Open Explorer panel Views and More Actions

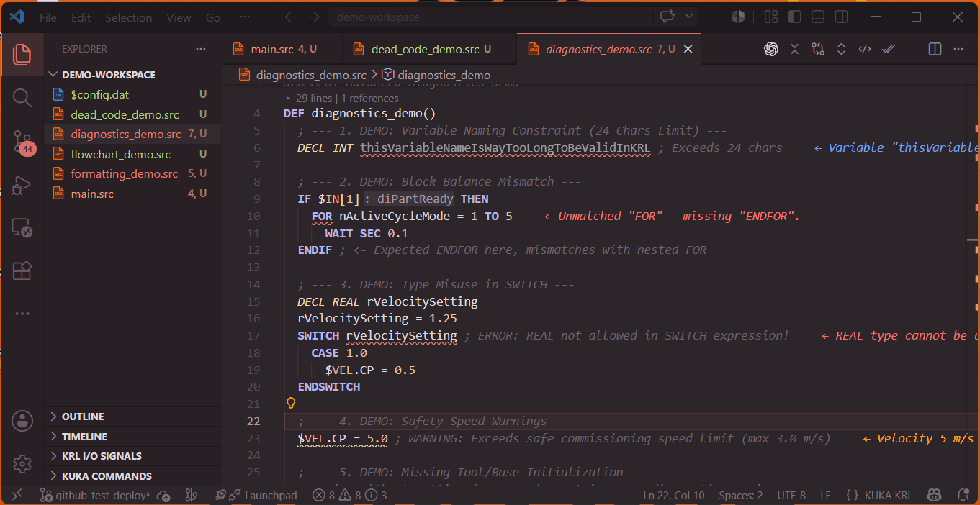click(x=201, y=49)
